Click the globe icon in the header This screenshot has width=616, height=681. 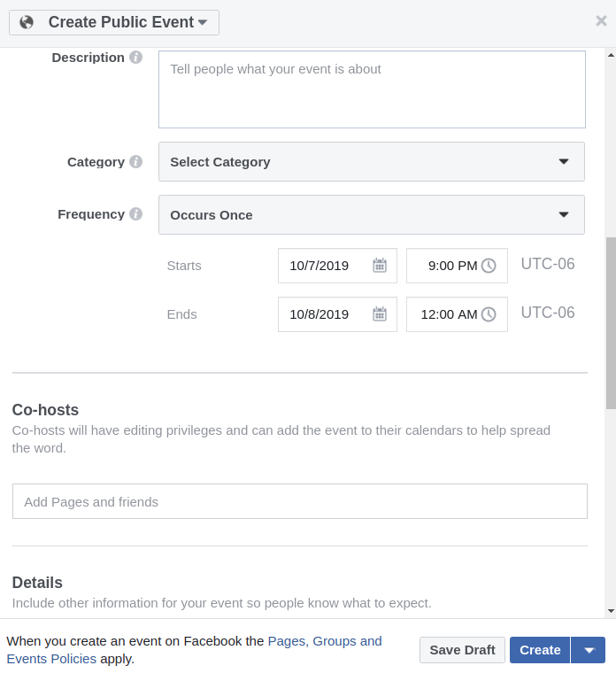(27, 22)
